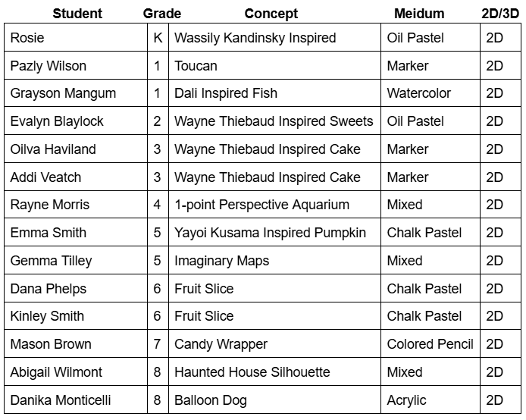Click the Concept column header
526x420 pixels.
tap(271, 14)
